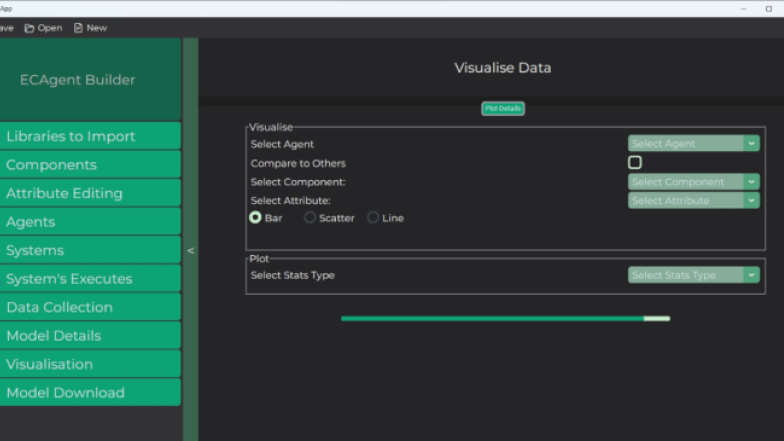Viewport: 784px width, 441px height.
Task: Click the Save toolbar item
Action: click(6, 28)
